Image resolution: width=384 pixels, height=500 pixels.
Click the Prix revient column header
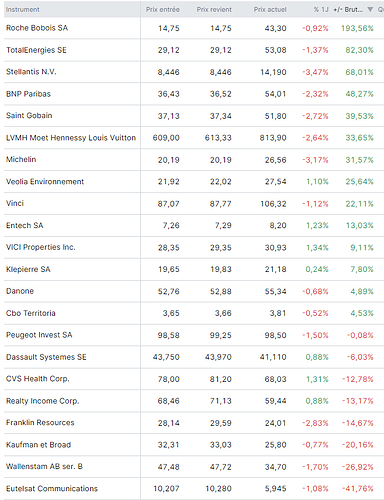tap(214, 10)
